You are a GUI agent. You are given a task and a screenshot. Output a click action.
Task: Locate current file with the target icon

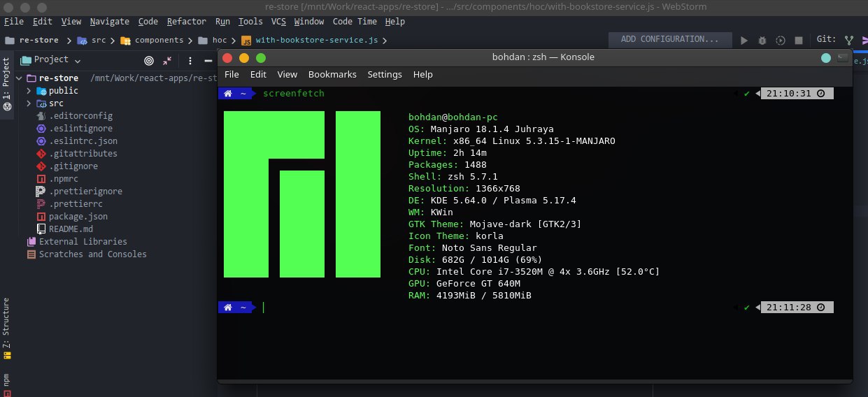tap(148, 60)
